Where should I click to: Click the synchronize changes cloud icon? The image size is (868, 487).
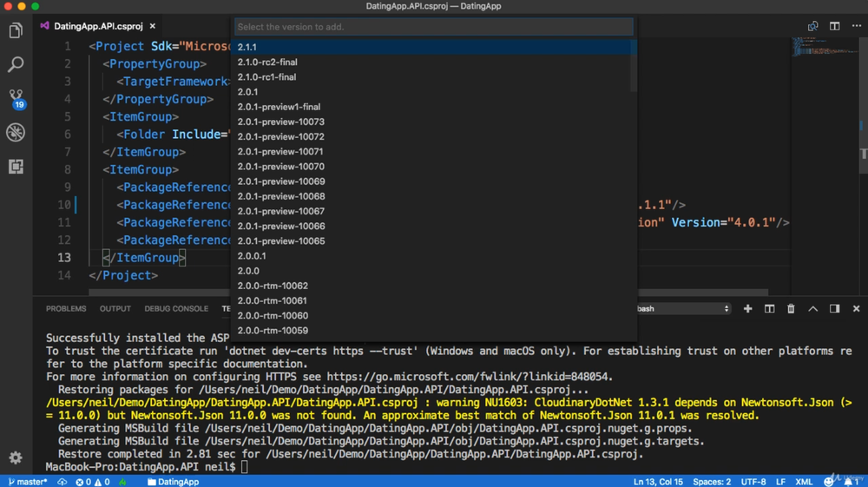[x=62, y=482]
